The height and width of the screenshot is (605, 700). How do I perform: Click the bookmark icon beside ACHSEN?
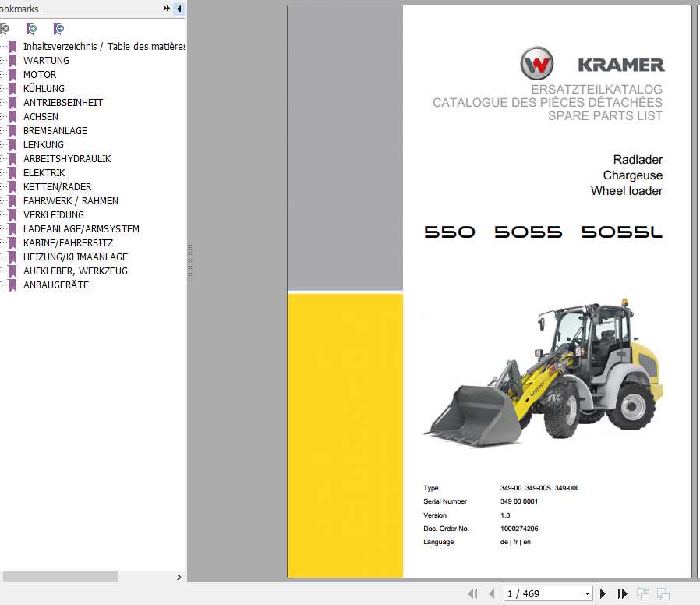click(x=13, y=117)
